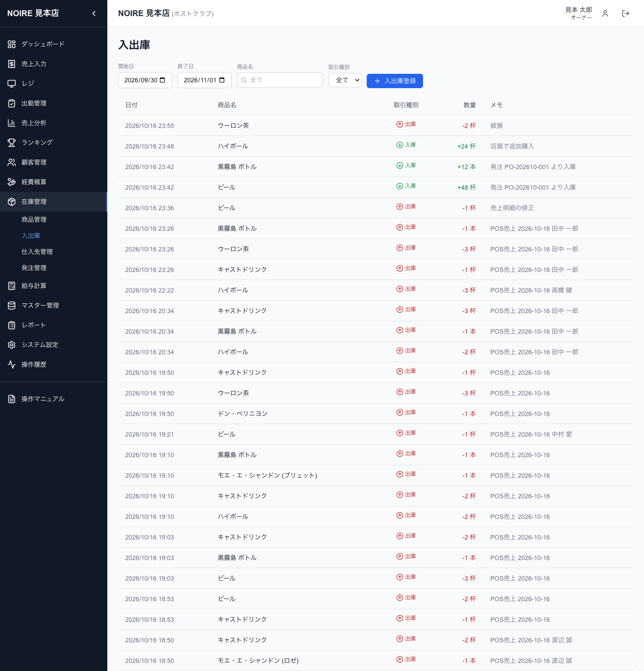The image size is (644, 671).
Task: Click the 2026/10/16 23:55 date cell
Action: tap(149, 126)
